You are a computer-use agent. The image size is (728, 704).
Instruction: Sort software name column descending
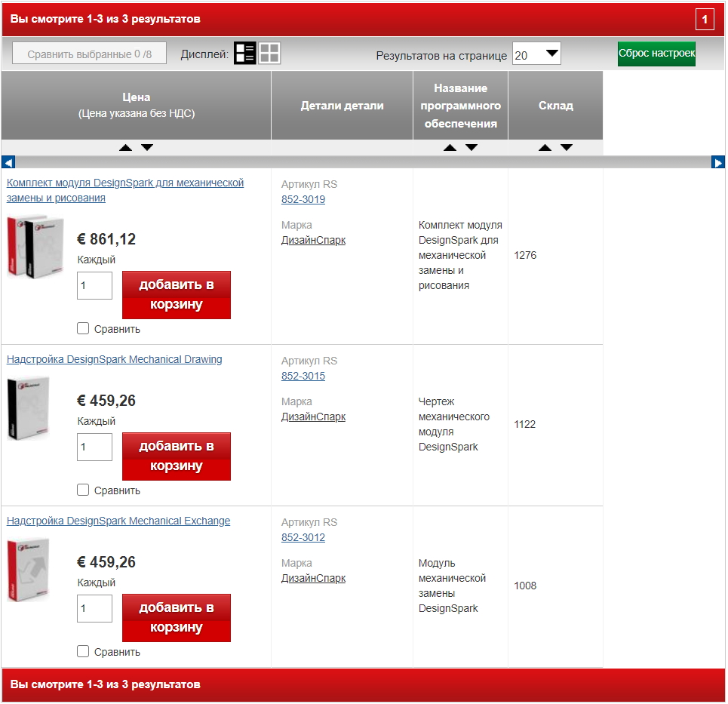(x=472, y=148)
